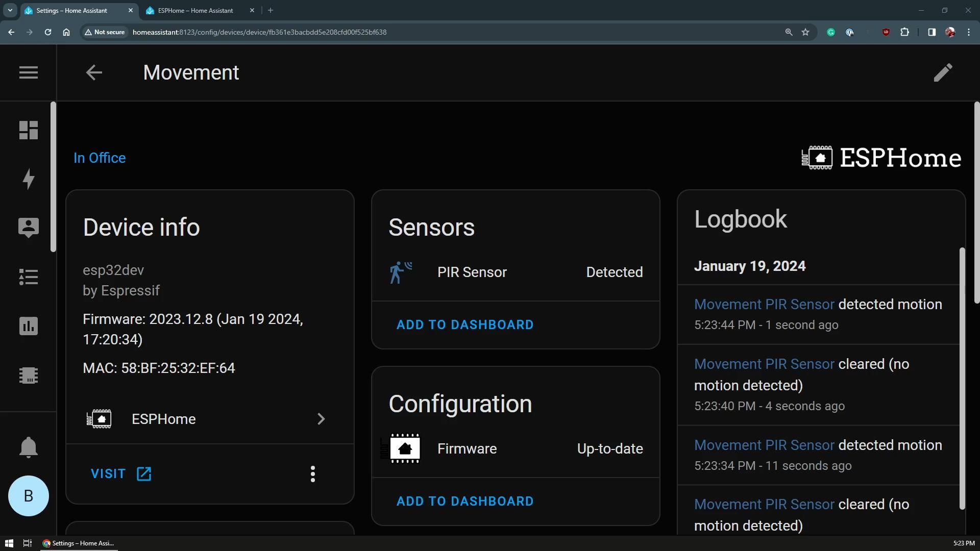Bookmark this page with the star icon
Image resolution: width=980 pixels, height=551 pixels.
click(805, 32)
